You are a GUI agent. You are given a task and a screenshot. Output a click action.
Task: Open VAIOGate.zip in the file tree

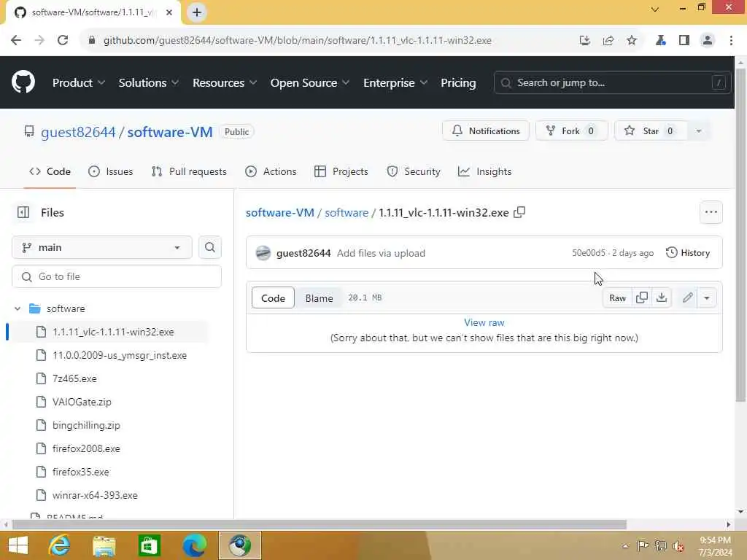pos(82,402)
